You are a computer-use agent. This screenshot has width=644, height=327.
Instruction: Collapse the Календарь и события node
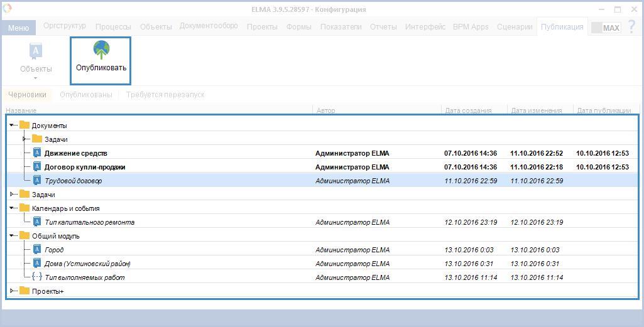(x=11, y=208)
